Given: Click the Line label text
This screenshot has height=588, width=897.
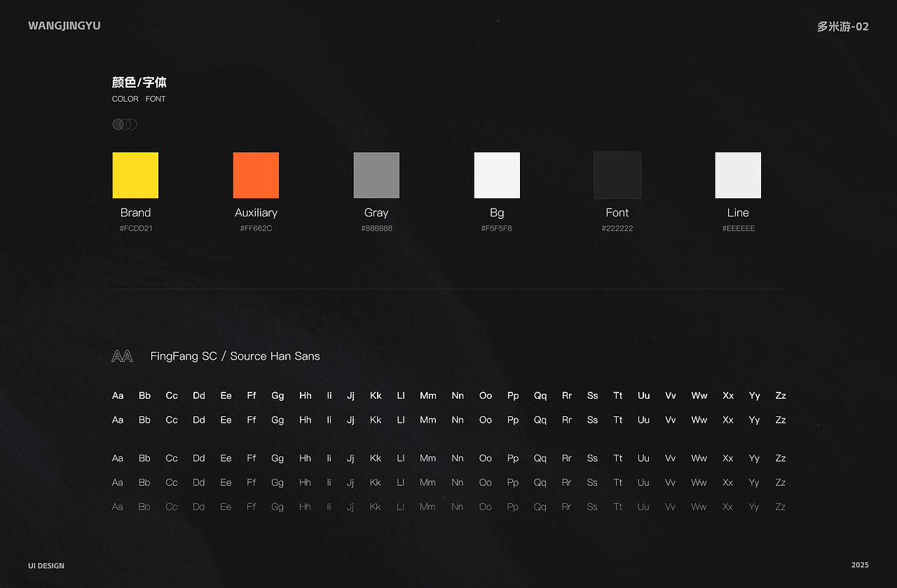Looking at the screenshot, I should tap(738, 212).
